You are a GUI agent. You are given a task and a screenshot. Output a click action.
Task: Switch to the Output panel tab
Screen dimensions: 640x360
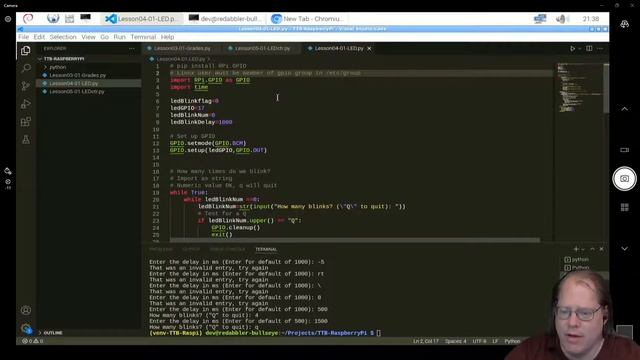point(191,249)
